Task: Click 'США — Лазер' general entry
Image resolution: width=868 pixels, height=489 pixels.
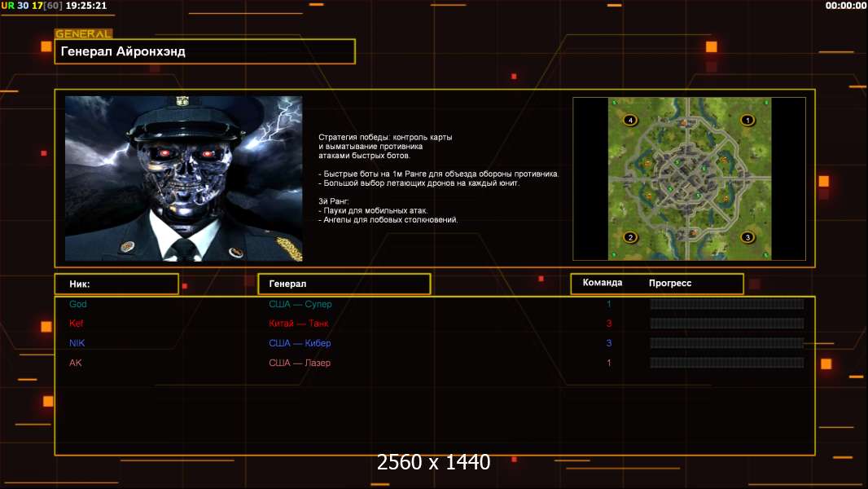Action: (300, 363)
